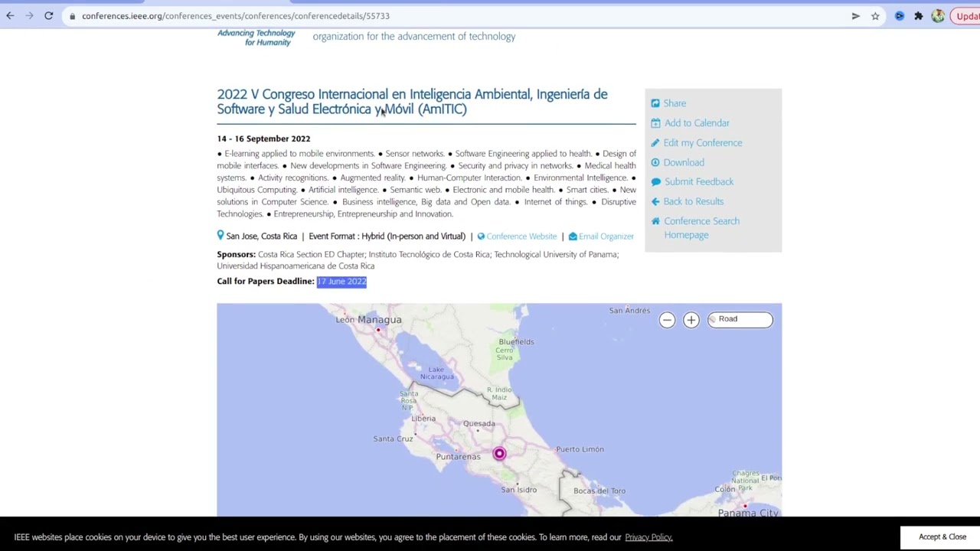Click the Back to Results arrow icon
The height and width of the screenshot is (551, 980).
click(x=655, y=201)
